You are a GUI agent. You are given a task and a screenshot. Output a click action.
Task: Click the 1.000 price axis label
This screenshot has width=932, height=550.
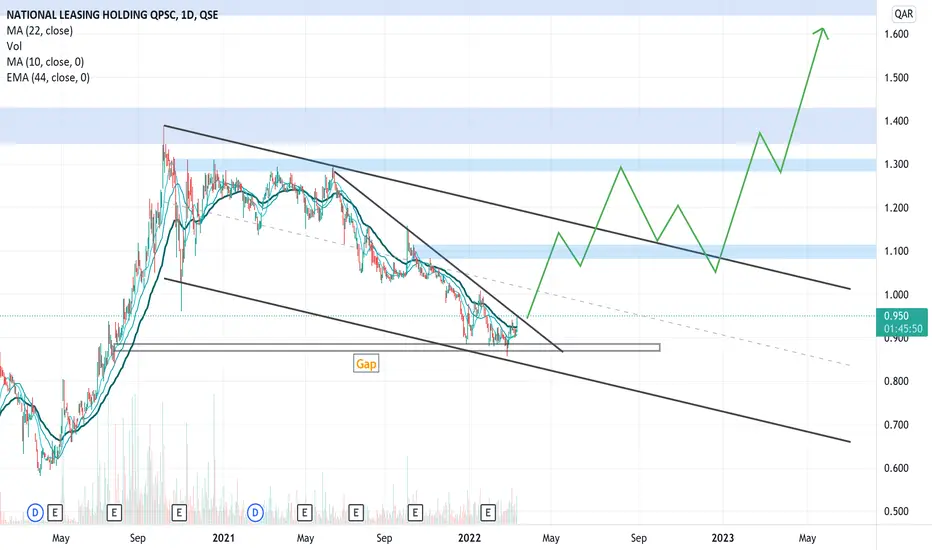point(896,294)
